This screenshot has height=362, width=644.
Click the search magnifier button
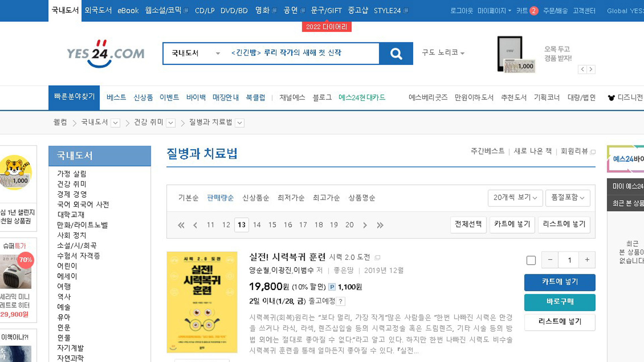coord(396,54)
